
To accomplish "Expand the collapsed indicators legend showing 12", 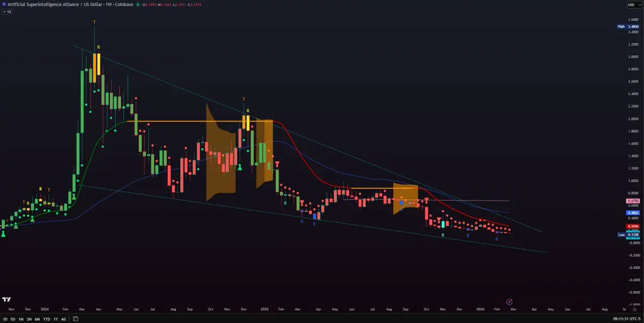I will point(6,11).
